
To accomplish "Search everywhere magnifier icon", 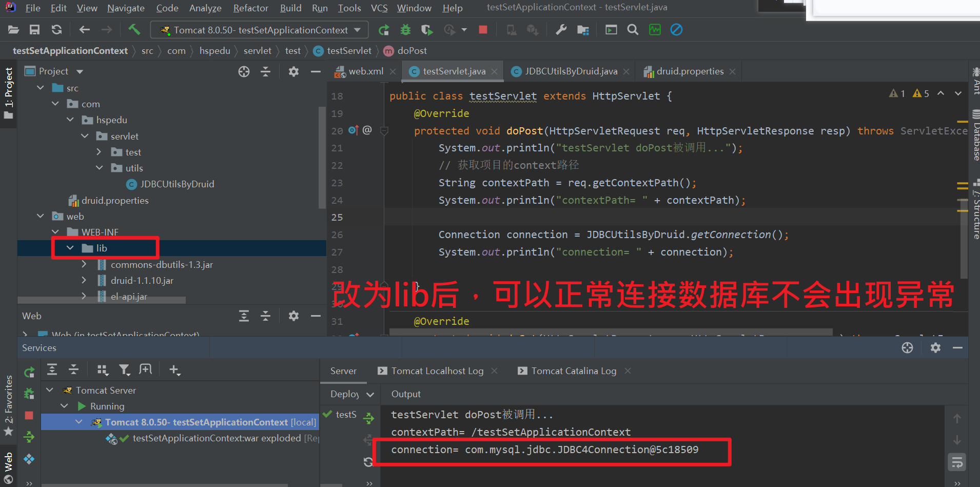I will click(633, 30).
